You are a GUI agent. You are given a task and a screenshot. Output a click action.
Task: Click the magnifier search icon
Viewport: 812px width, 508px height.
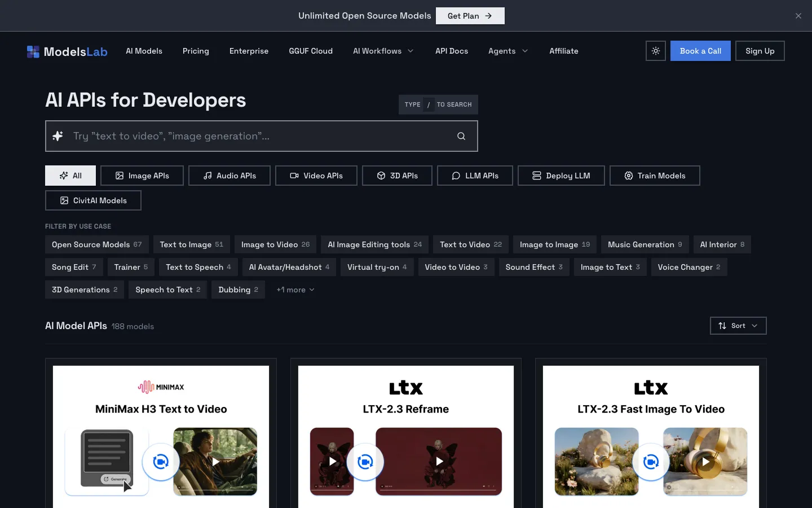461,136
